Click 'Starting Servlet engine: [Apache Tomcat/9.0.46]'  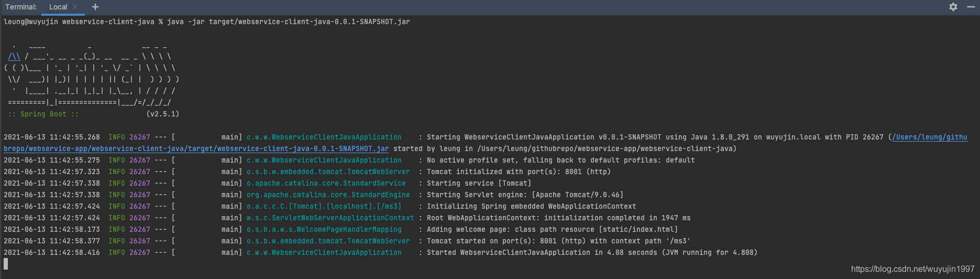click(x=525, y=195)
